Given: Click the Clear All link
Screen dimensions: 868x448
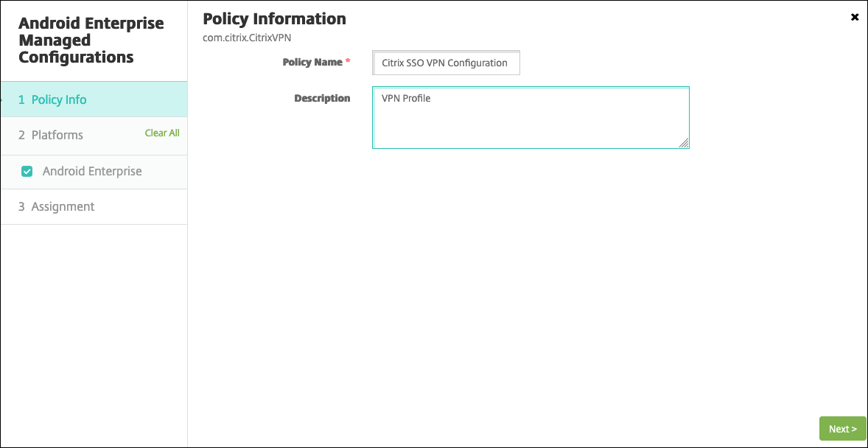Looking at the screenshot, I should [x=162, y=133].
